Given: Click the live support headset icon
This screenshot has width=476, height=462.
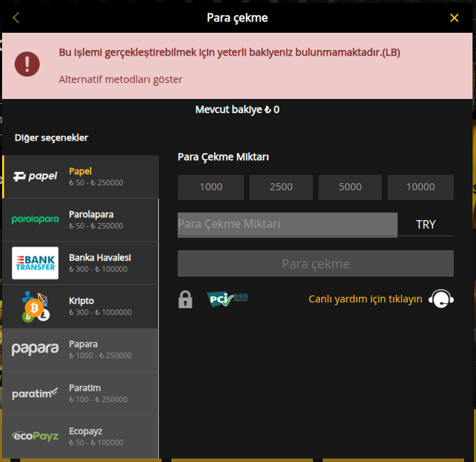Looking at the screenshot, I should pyautogui.click(x=441, y=299).
